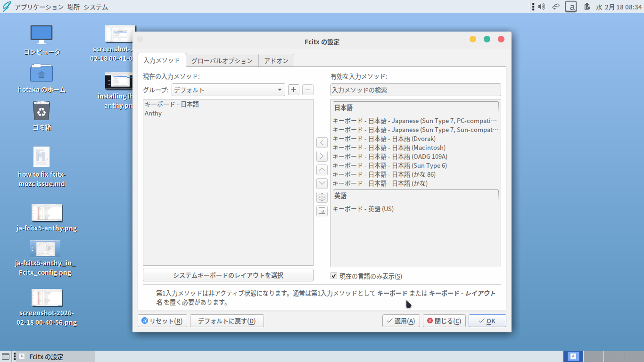Screen dimensions: 644x362
Task: Click システムキーボードのレイアウトを選択 button
Action: 228,275
